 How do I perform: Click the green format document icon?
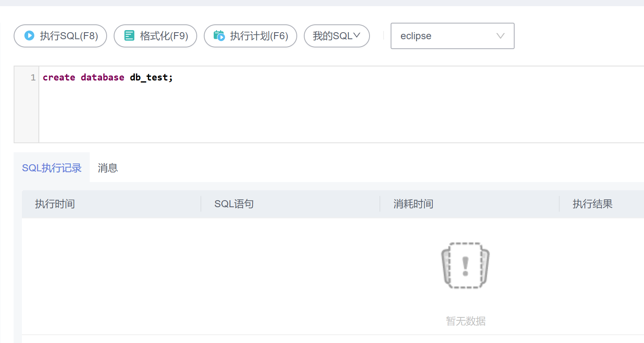click(129, 36)
